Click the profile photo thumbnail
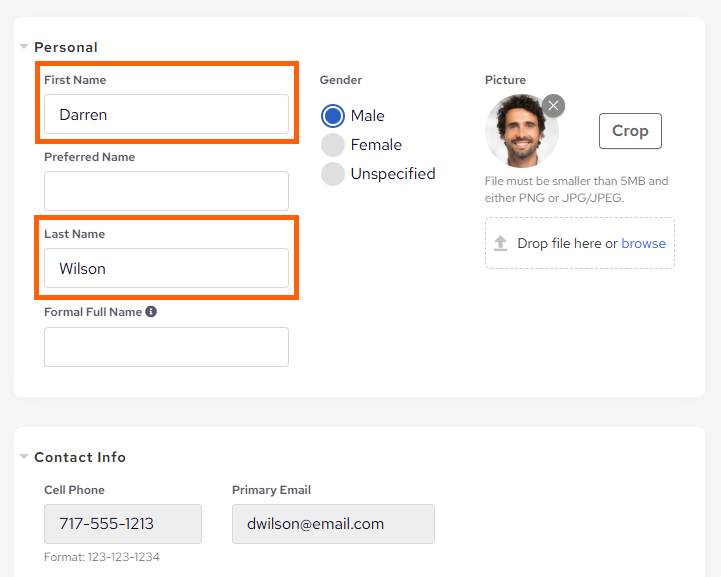 [521, 131]
